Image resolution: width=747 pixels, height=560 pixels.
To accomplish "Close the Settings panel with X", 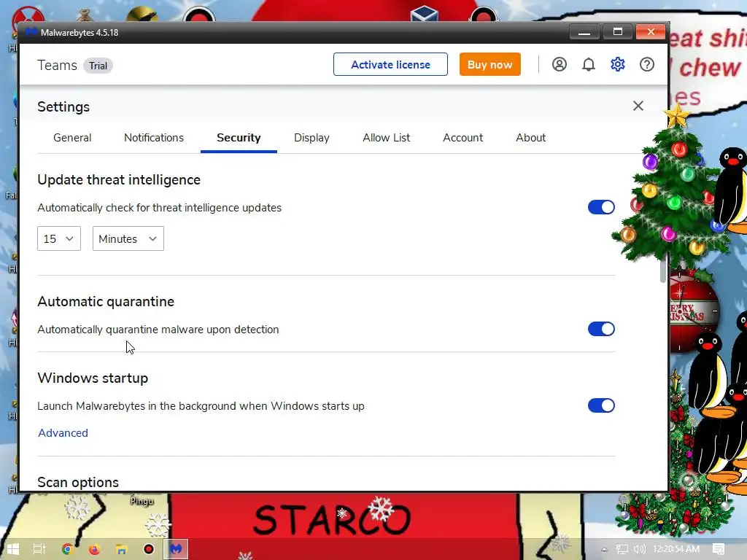I will [638, 106].
